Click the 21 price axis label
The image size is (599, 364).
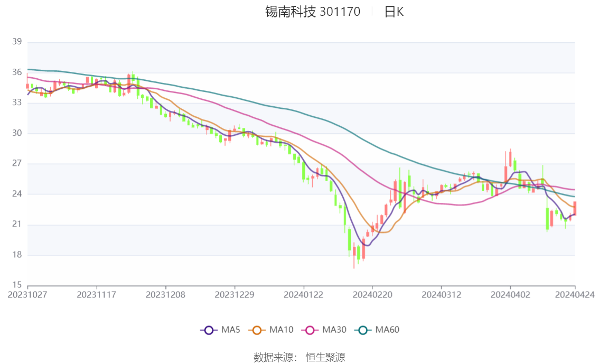click(17, 224)
